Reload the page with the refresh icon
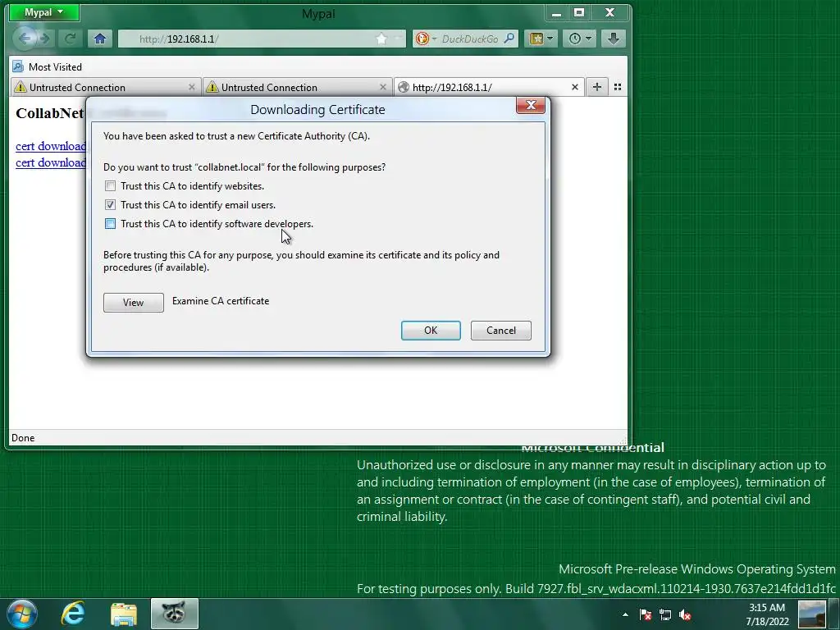 point(70,39)
